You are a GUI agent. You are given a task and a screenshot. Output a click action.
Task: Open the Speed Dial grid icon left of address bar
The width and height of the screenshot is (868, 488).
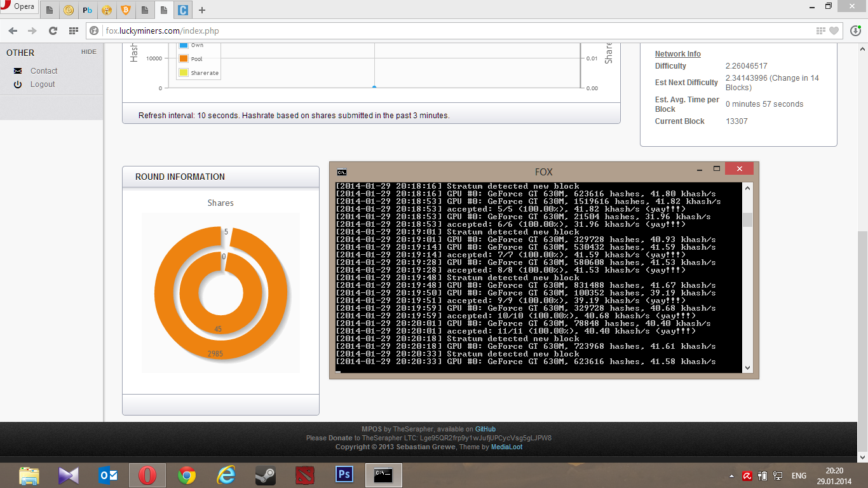click(74, 30)
